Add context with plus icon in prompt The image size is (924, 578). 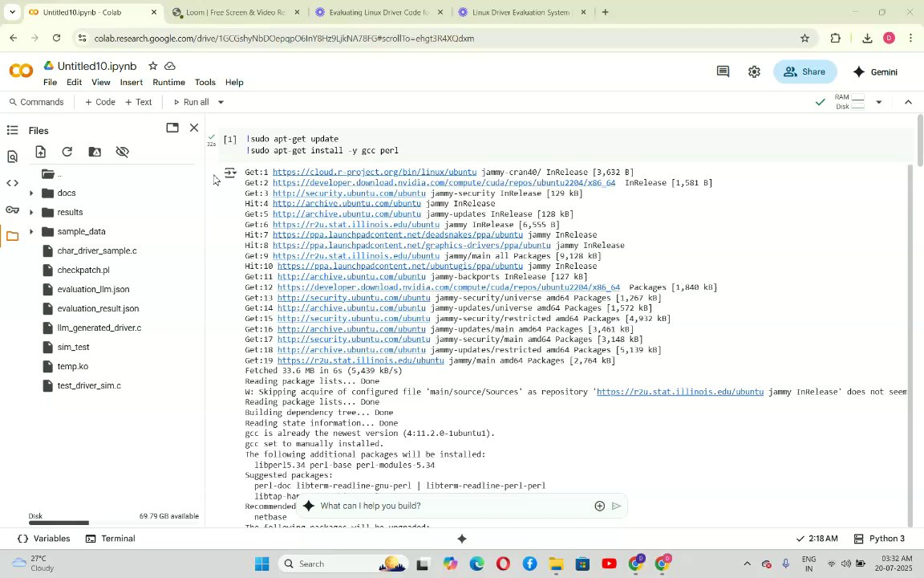[x=599, y=506]
